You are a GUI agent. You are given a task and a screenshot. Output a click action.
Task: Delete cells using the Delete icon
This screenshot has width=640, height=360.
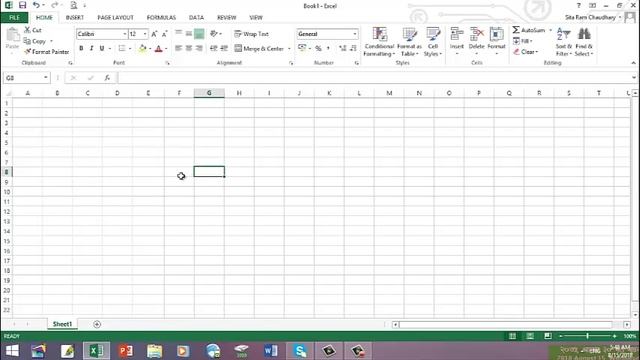476,34
